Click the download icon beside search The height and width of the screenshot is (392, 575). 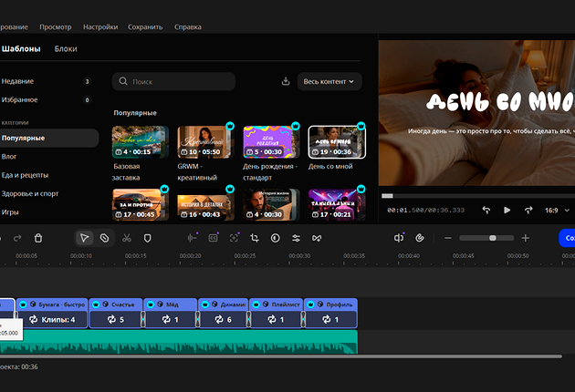click(286, 81)
